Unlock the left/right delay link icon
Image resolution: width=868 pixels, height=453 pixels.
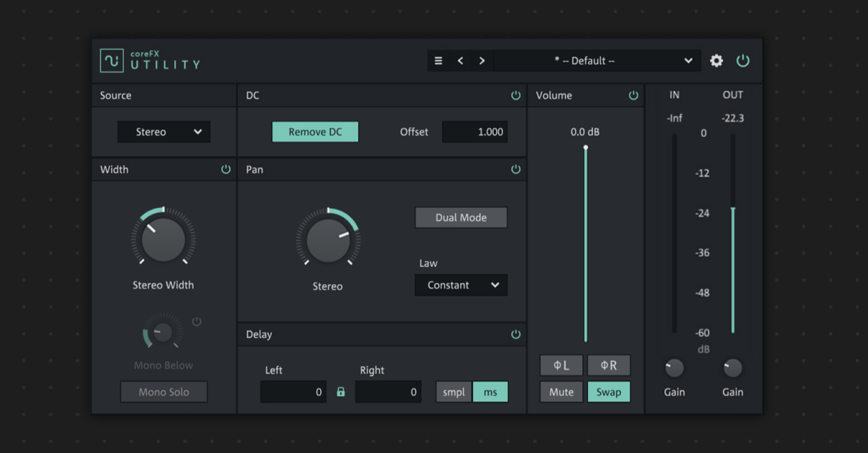pos(341,392)
